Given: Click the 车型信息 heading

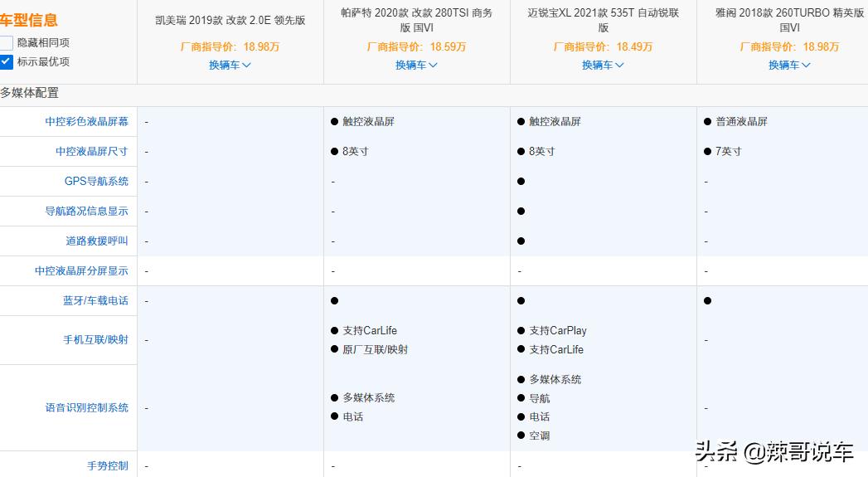Looking at the screenshot, I should [x=29, y=21].
